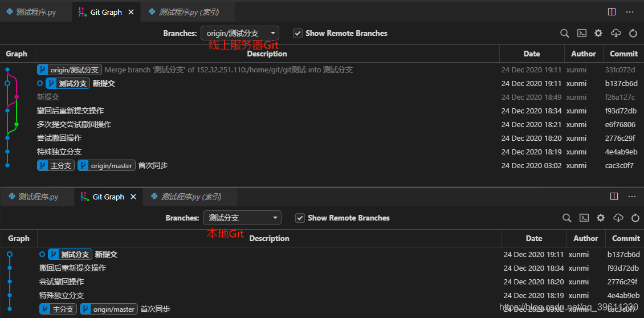Screen dimensions: 644x318
Task: Close the Git Graph tab in lower editor
Action: pos(133,197)
